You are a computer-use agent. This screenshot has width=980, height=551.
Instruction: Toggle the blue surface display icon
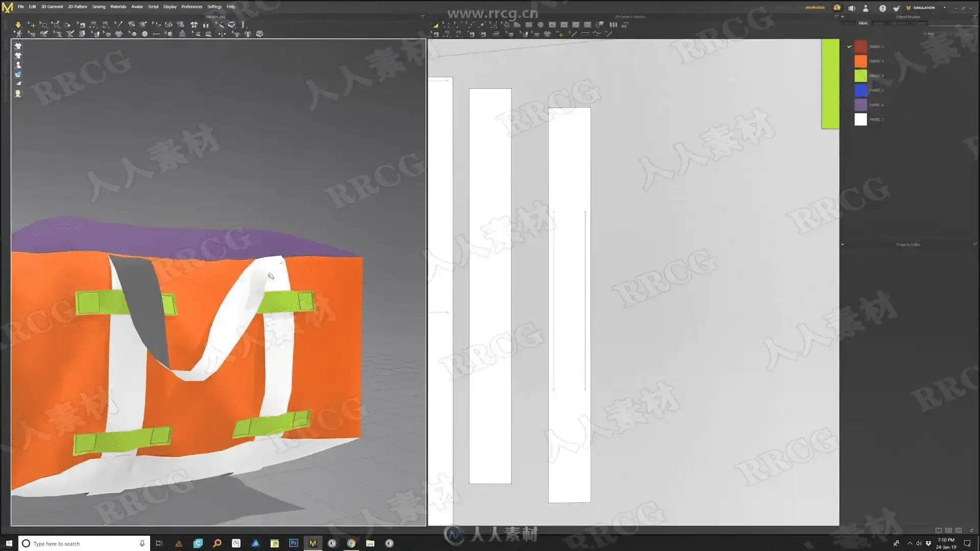click(x=18, y=74)
